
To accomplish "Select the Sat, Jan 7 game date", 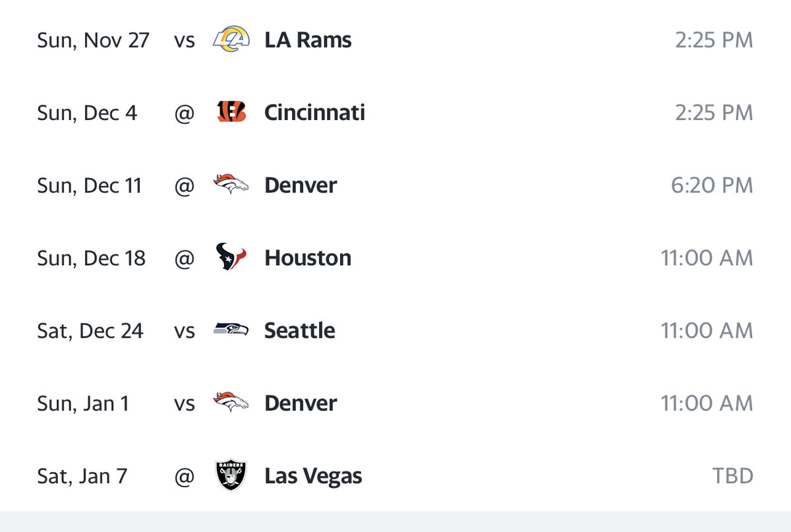I will tap(82, 475).
